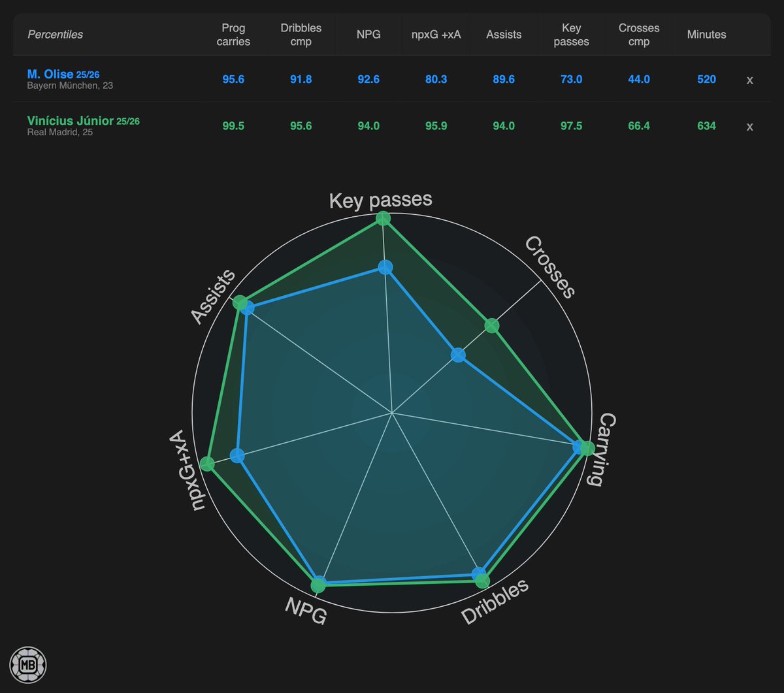This screenshot has width=784, height=693.
Task: Select Vinícius' Assists value 94.0
Action: click(504, 125)
